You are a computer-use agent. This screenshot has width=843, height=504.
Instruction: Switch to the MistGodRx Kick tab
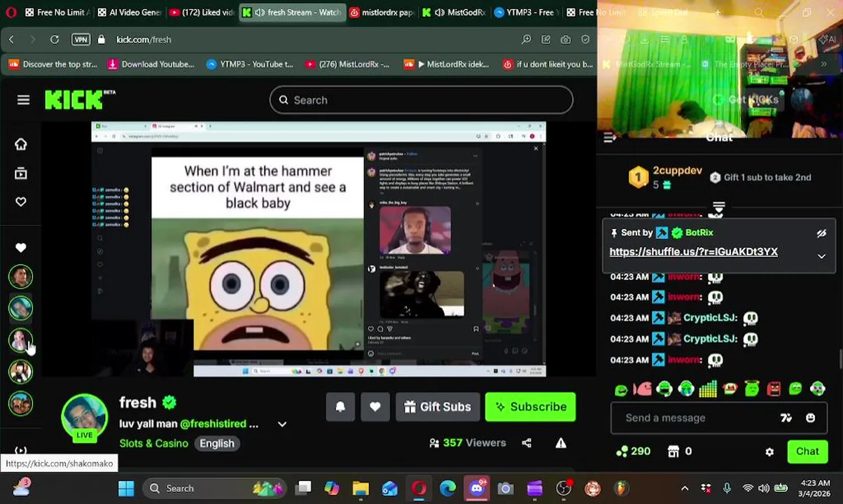pyautogui.click(x=454, y=13)
